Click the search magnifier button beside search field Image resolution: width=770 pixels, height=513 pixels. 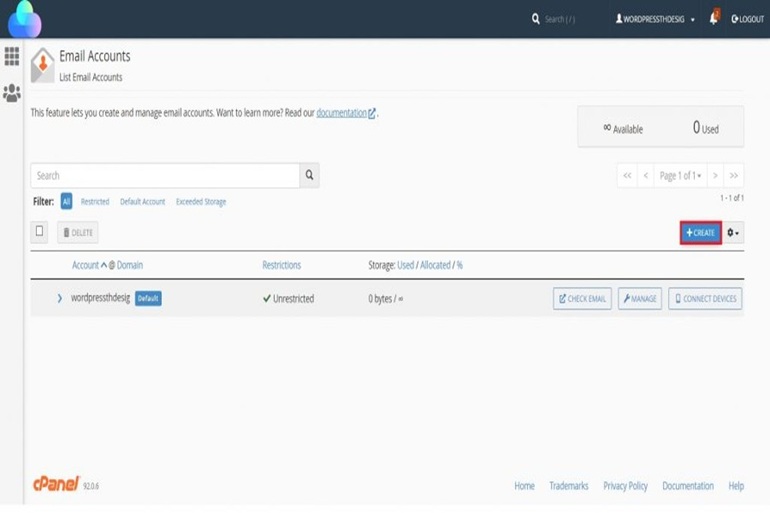(309, 176)
